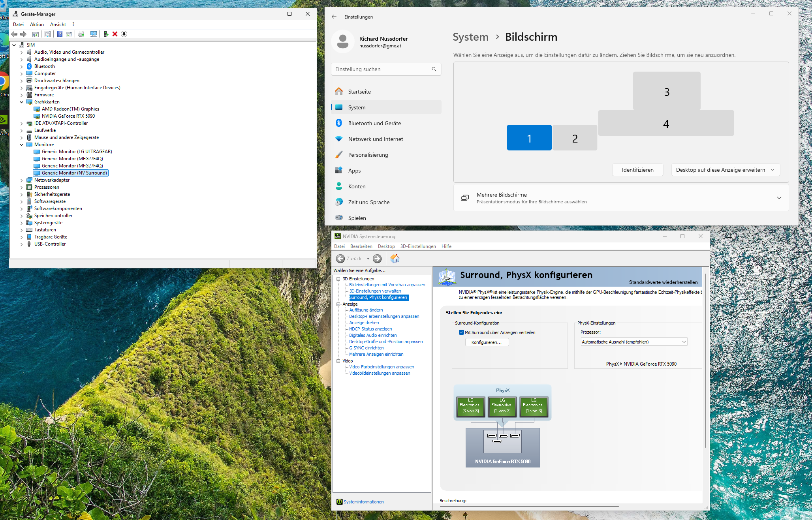
Task: Open Apps from the Einstellungen sidebar
Action: [x=354, y=170]
